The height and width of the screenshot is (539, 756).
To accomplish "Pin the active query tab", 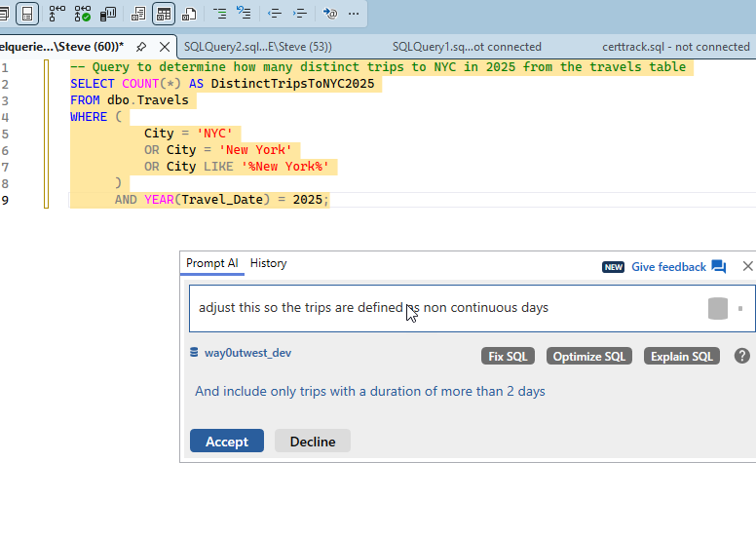I will pyautogui.click(x=141, y=47).
